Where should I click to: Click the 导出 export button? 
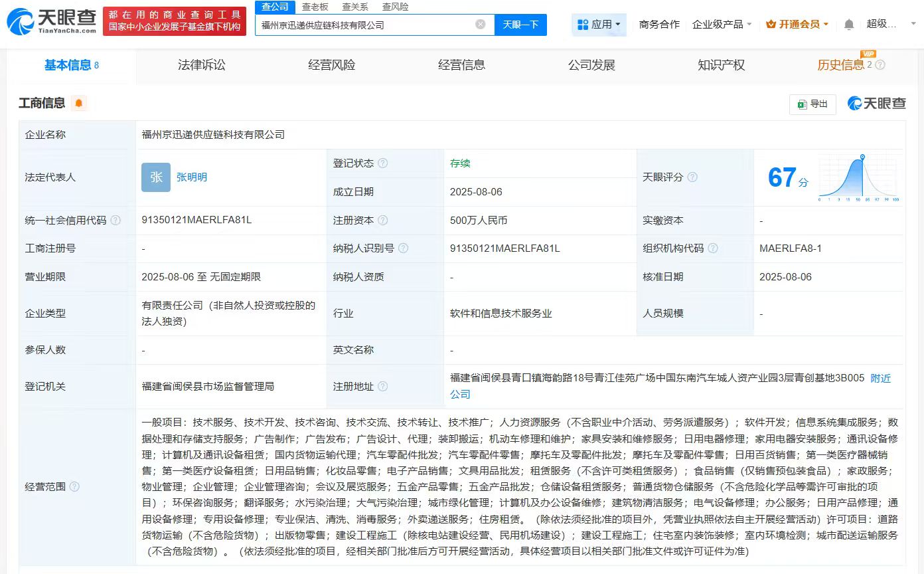pyautogui.click(x=812, y=104)
